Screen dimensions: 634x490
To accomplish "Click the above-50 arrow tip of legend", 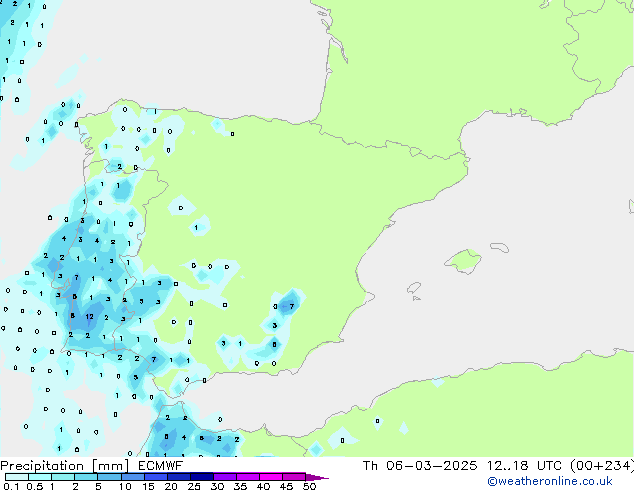I will tap(317, 477).
